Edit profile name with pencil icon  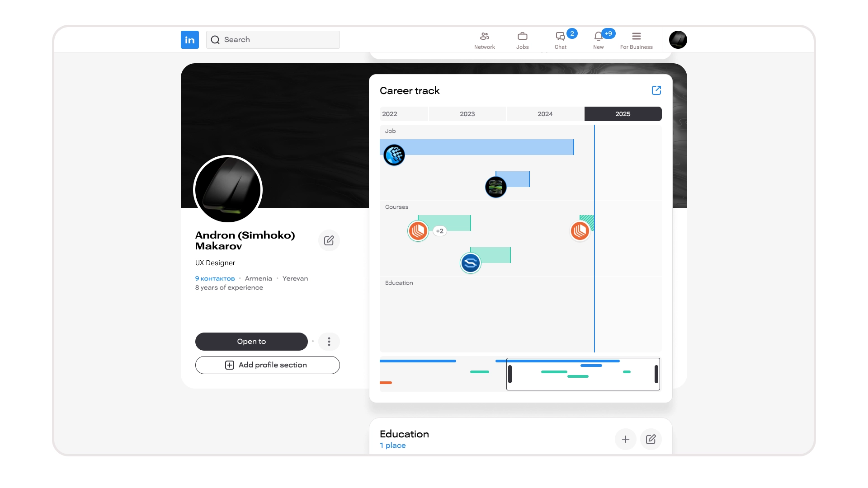[x=329, y=240]
